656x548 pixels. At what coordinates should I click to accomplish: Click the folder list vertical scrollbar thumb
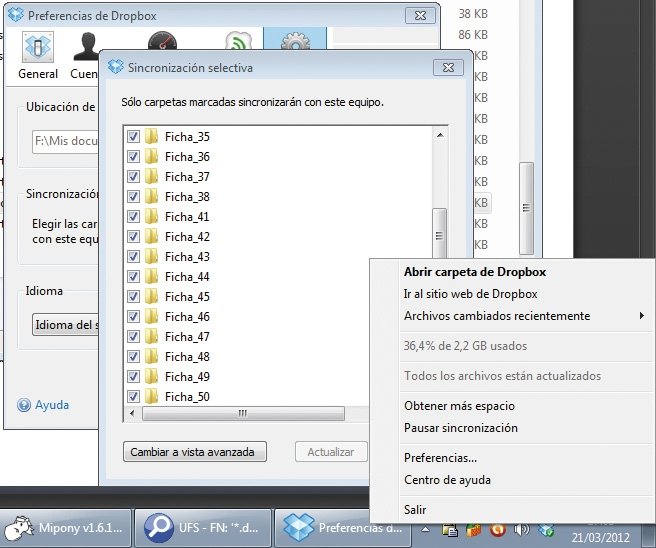(439, 234)
